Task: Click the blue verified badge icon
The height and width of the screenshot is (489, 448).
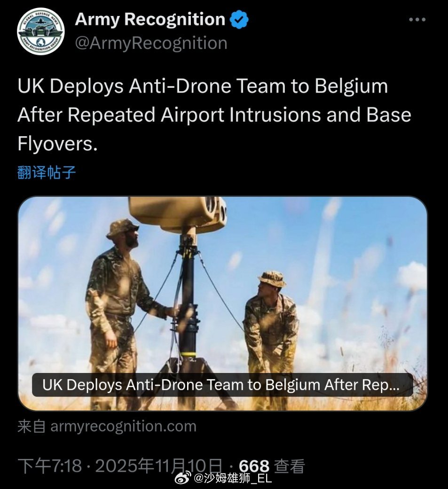Action: tap(239, 19)
